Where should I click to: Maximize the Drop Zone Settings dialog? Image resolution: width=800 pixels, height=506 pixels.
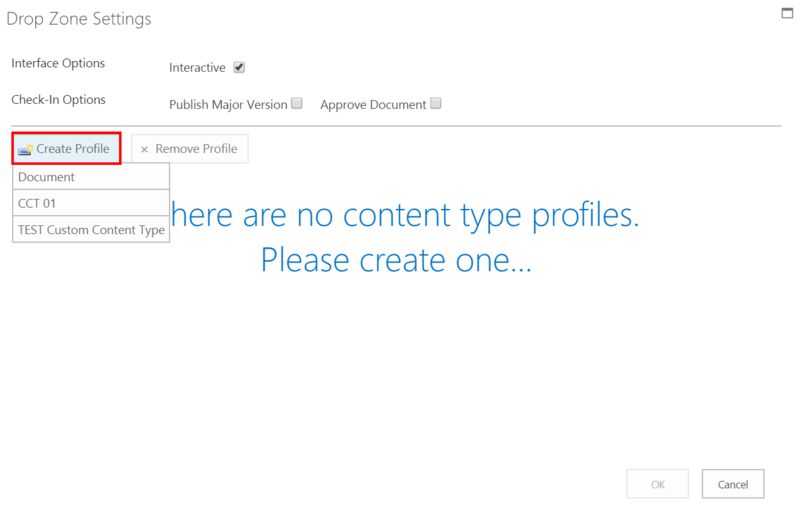[787, 13]
